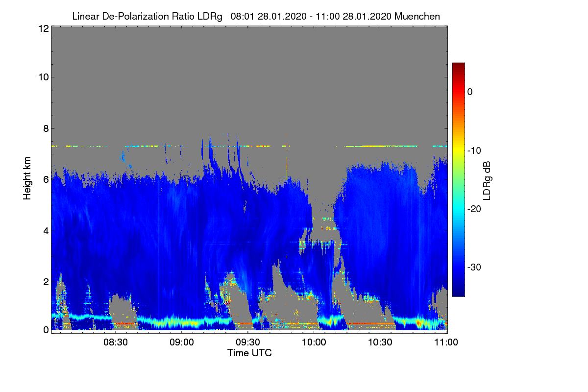Click the height axis label 8
Viewport: 588px width, 392px height.
46,128
